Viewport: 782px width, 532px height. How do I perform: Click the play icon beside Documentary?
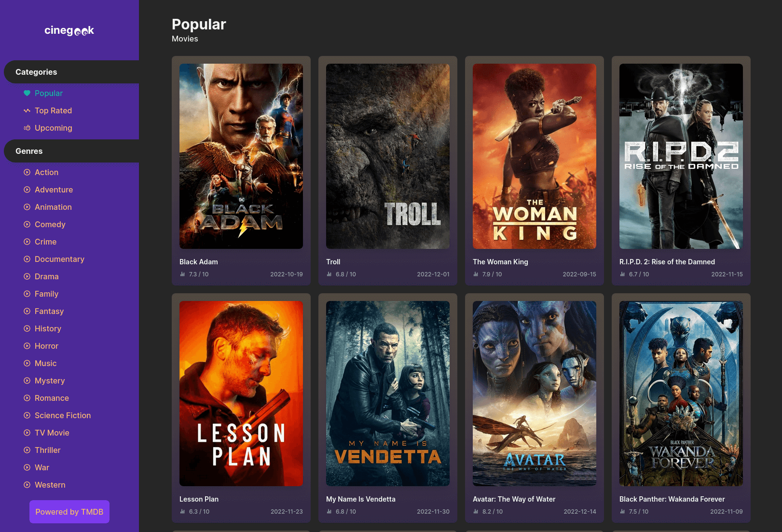pyautogui.click(x=27, y=259)
